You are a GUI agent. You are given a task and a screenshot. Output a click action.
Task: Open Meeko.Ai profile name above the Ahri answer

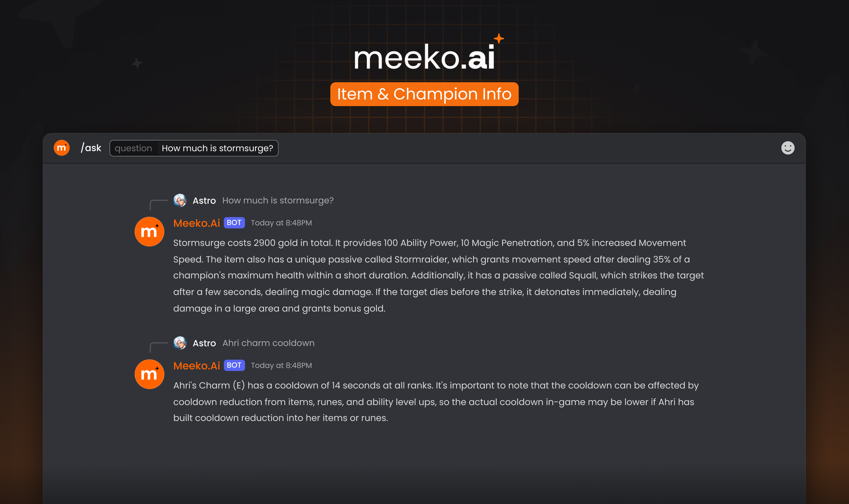(x=197, y=366)
